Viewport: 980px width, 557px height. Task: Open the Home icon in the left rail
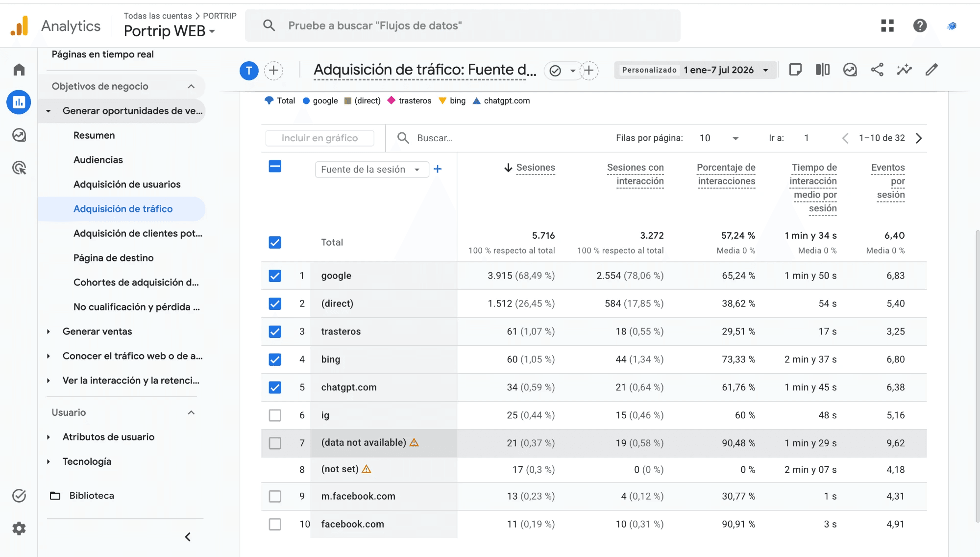coord(19,70)
